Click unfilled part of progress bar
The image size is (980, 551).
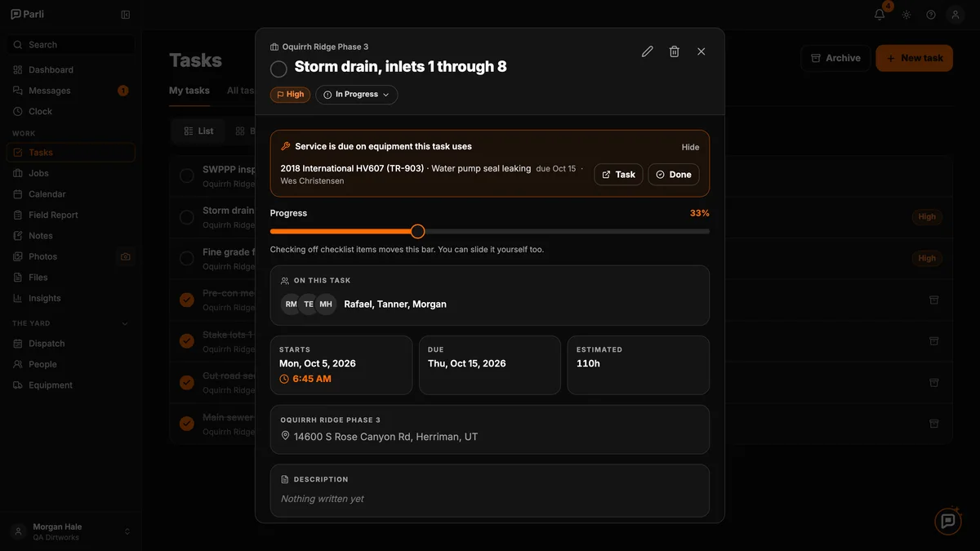tap(567, 232)
